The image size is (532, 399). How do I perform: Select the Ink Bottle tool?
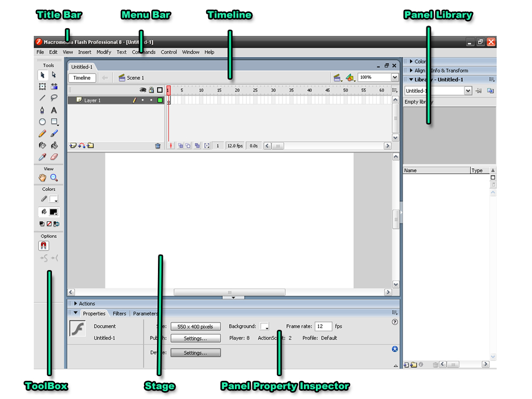43,145
